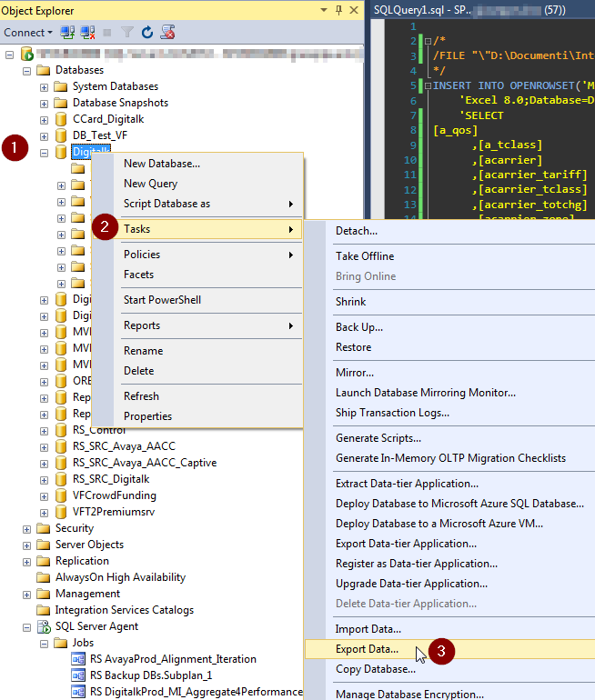Click the Databases folder icon
Viewport: 595px width, 700px height.
coord(44,70)
